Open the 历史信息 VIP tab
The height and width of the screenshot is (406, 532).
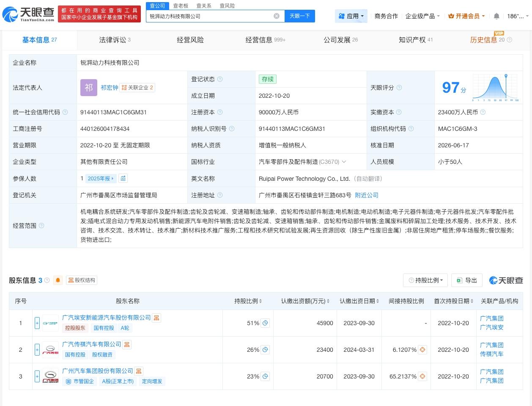(x=491, y=40)
